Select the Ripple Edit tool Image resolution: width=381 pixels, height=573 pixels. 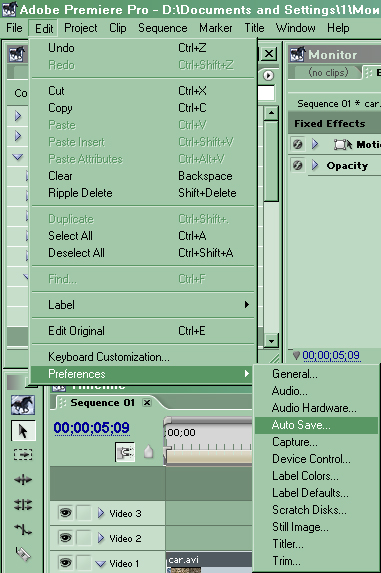click(23, 479)
